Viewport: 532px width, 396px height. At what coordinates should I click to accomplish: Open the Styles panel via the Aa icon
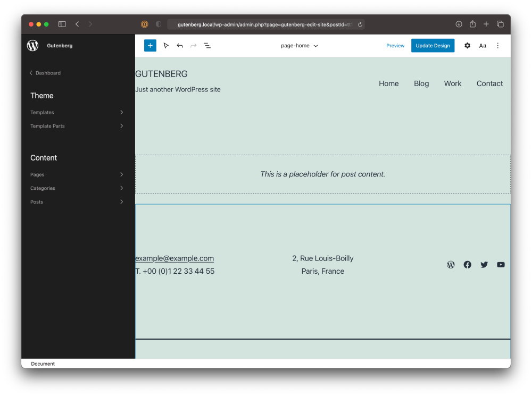pyautogui.click(x=483, y=46)
